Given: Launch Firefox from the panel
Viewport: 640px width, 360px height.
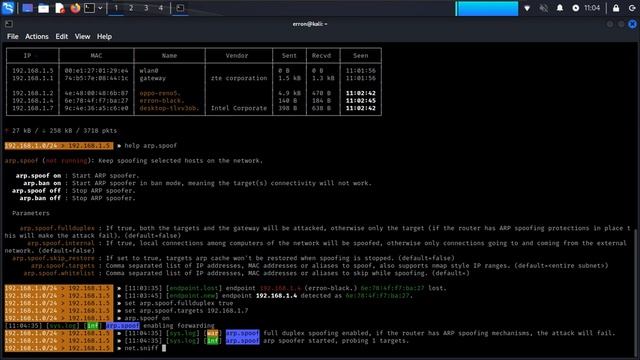Looking at the screenshot, I should point(75,8).
